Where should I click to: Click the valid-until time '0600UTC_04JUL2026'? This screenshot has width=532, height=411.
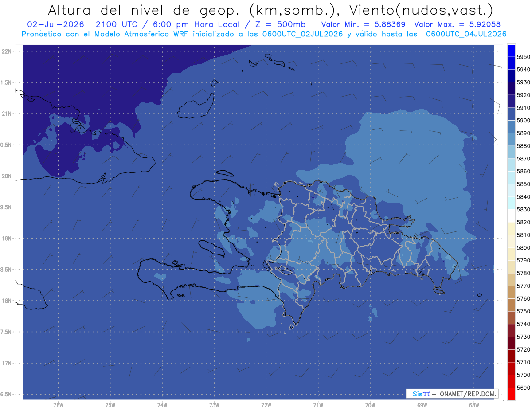click(466, 34)
